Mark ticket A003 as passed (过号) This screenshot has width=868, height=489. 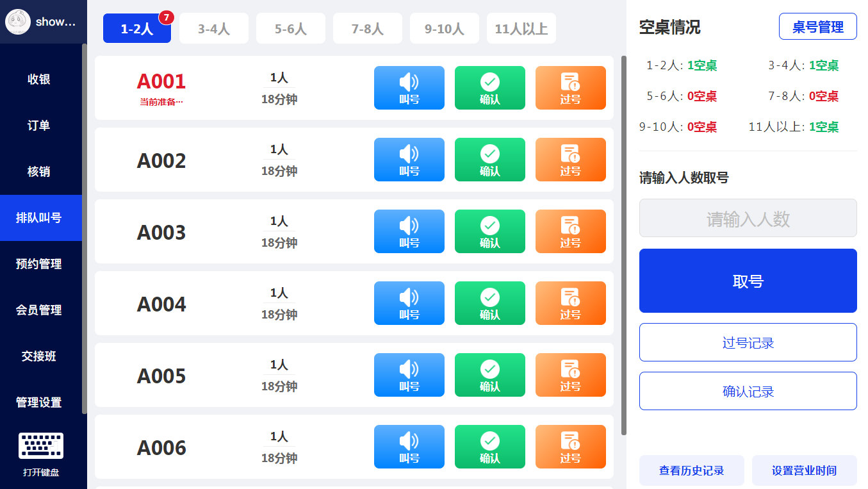tap(570, 231)
